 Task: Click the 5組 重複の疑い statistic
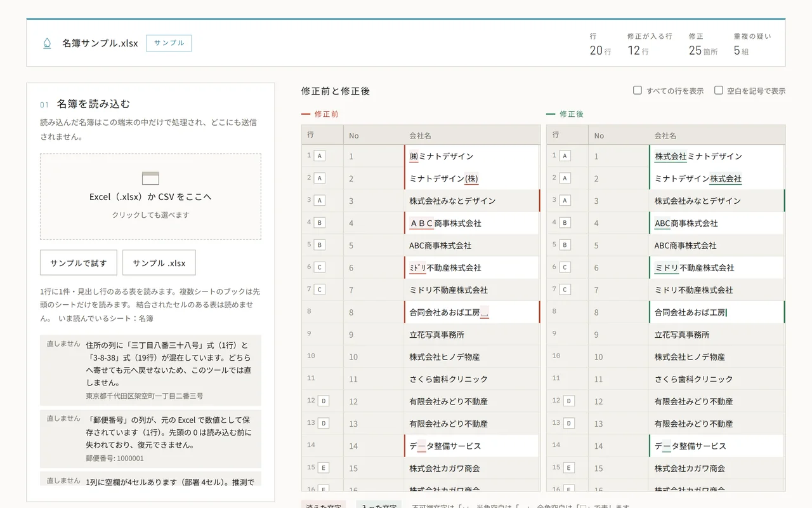[x=741, y=51]
